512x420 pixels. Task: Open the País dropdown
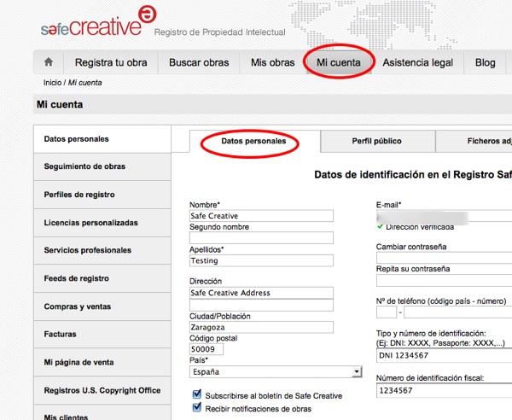tap(275, 372)
